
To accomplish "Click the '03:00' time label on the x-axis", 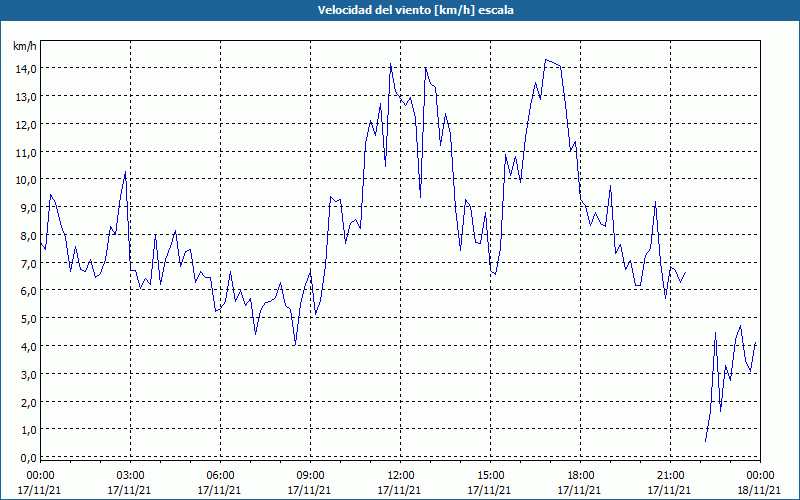I will point(131,476).
